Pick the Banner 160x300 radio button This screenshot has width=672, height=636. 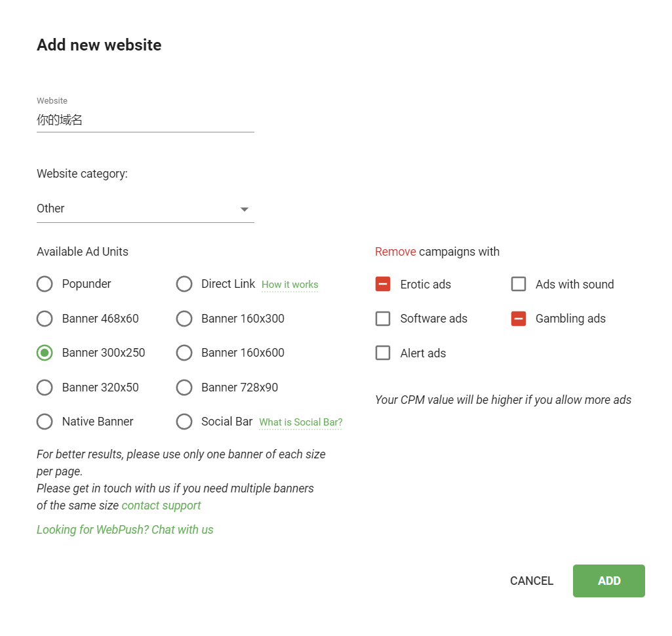[x=184, y=319]
